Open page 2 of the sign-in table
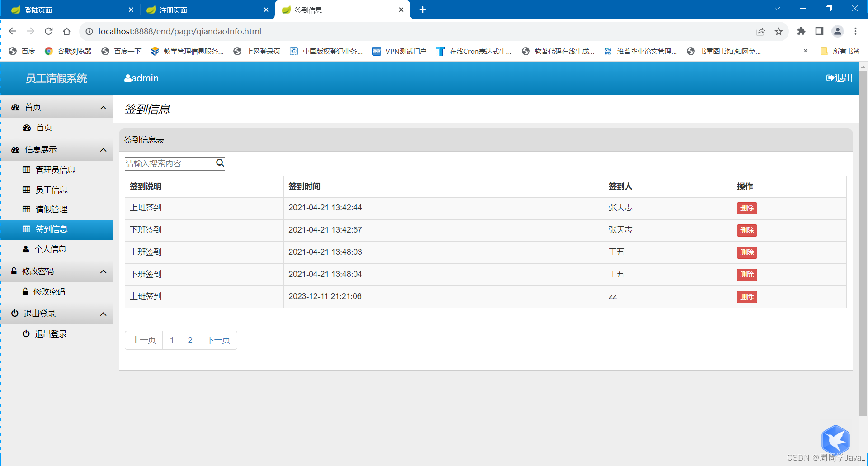This screenshot has width=868, height=466. pos(190,340)
